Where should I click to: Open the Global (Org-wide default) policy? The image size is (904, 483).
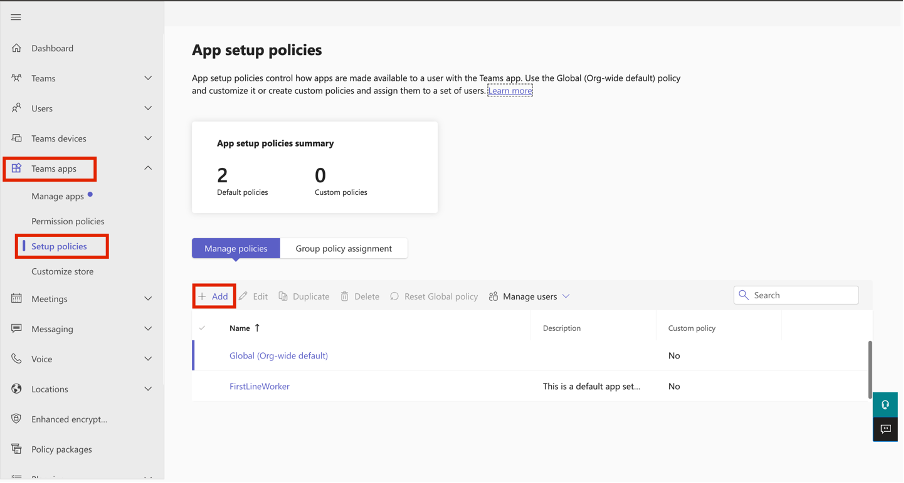point(278,356)
